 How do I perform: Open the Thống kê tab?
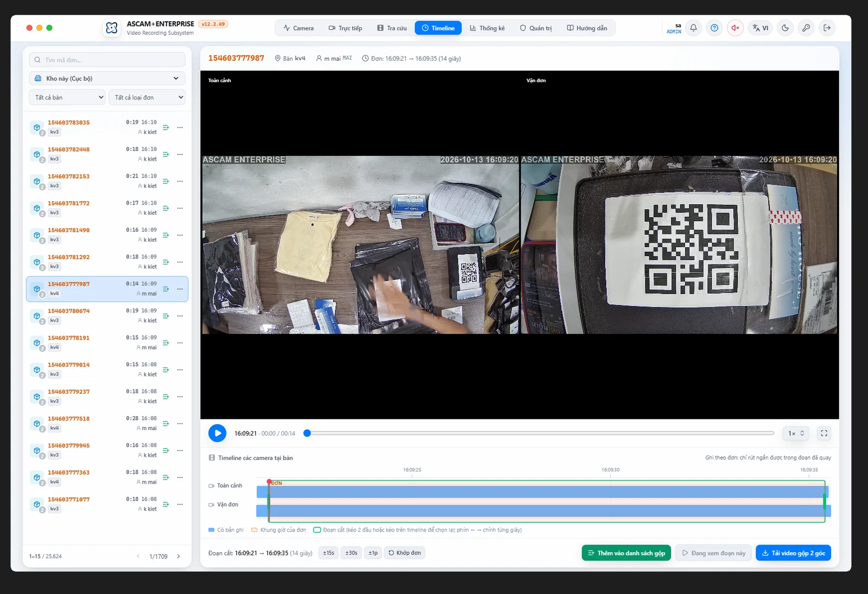pyautogui.click(x=487, y=28)
